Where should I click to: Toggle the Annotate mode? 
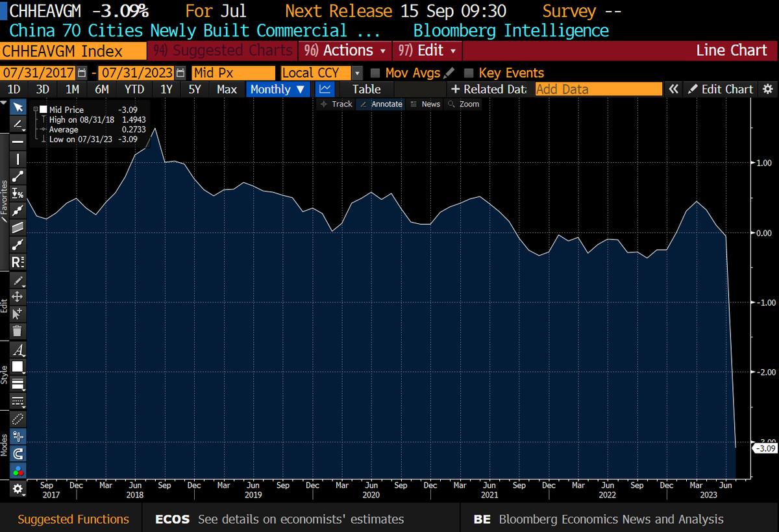381,104
